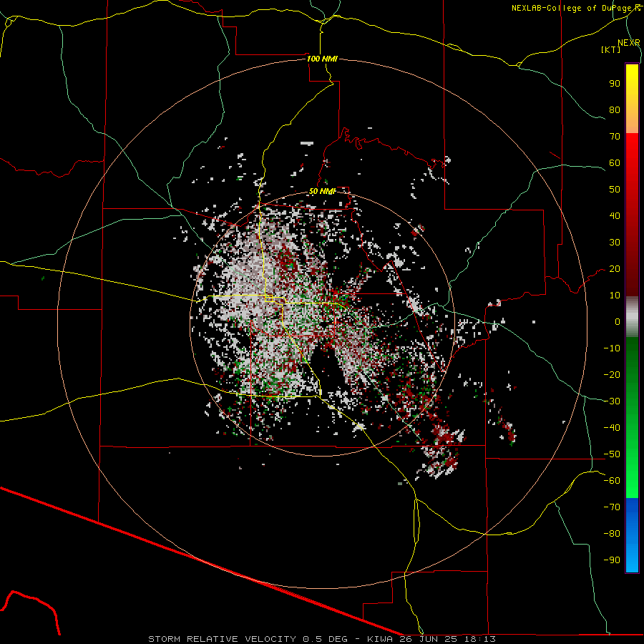Select the 10 value on velocity scale
The height and width of the screenshot is (644, 644).
[x=615, y=296]
